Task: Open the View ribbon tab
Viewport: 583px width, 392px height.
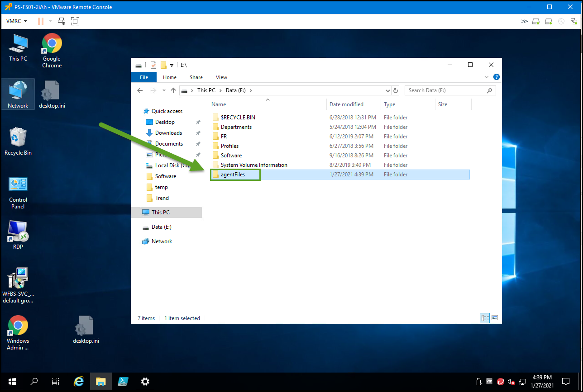Action: click(x=221, y=77)
